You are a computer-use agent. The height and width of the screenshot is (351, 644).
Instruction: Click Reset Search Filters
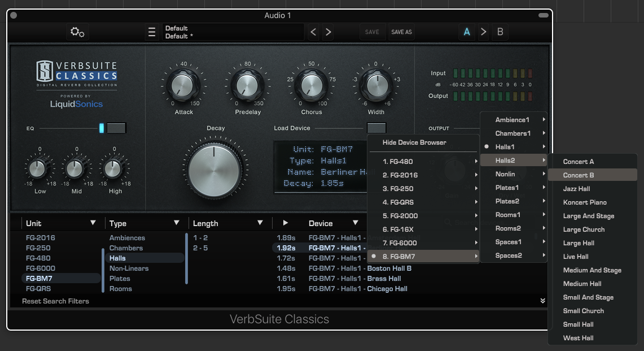point(55,301)
